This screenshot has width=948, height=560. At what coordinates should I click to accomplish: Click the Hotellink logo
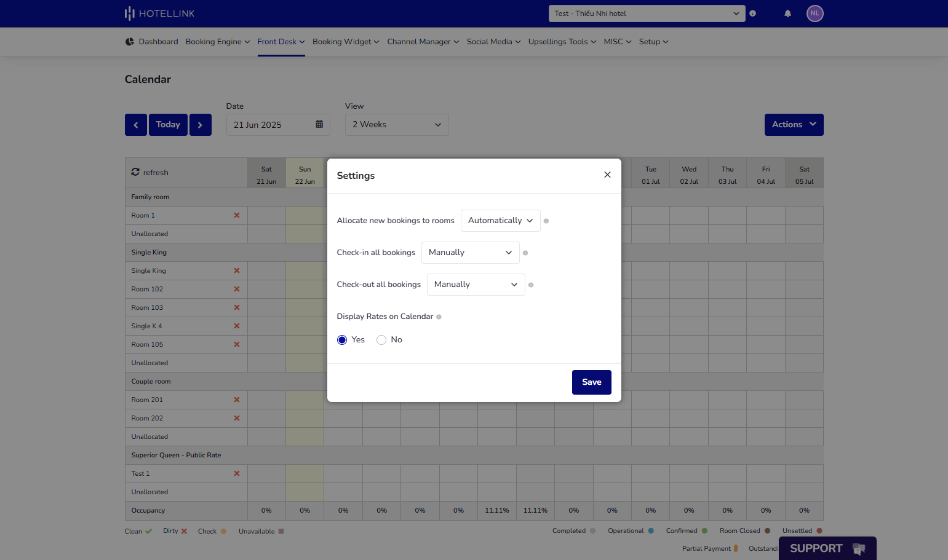click(x=159, y=14)
